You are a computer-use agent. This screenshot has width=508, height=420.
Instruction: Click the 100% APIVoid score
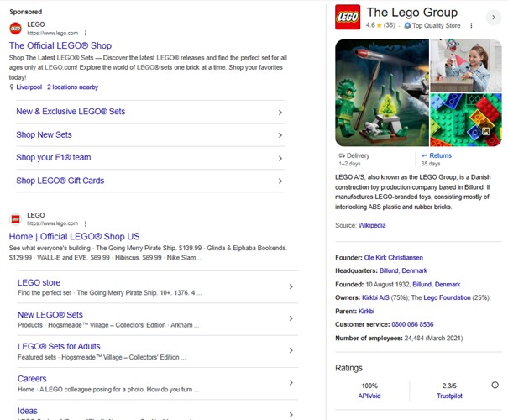(369, 386)
